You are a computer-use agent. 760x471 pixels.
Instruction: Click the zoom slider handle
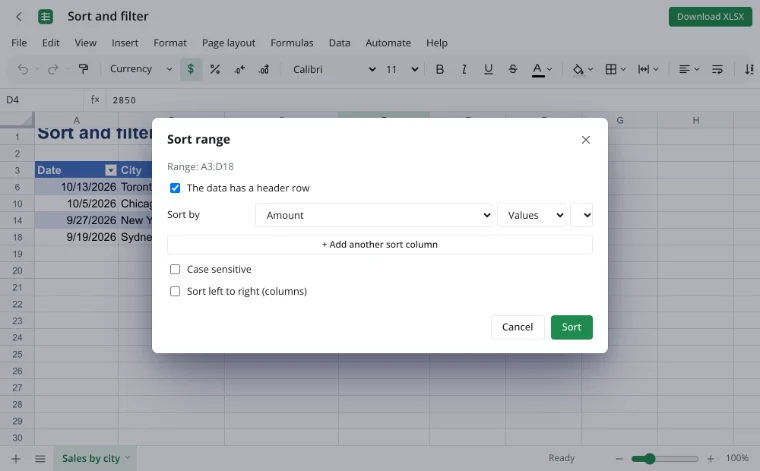point(649,458)
